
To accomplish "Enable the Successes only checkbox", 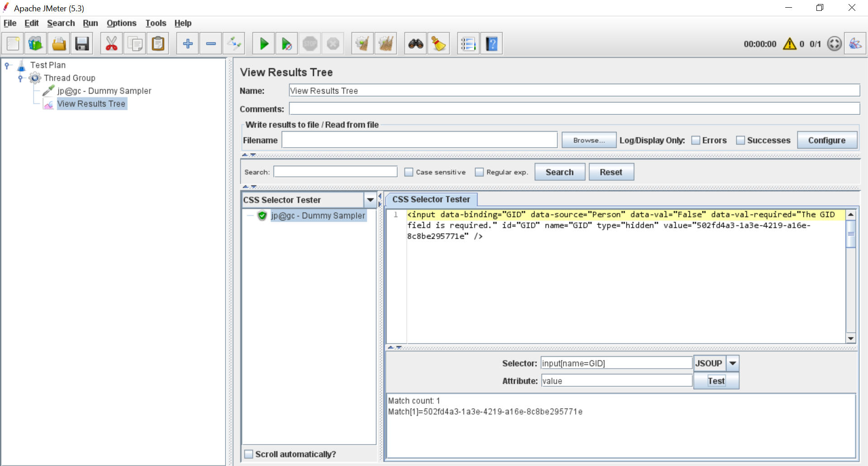I will pos(740,141).
